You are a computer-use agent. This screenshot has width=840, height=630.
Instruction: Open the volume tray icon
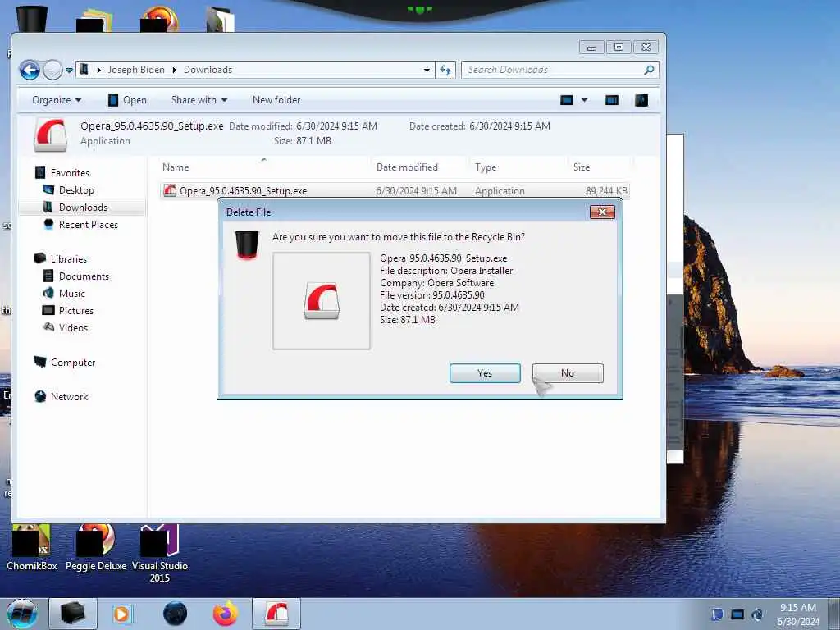[757, 614]
